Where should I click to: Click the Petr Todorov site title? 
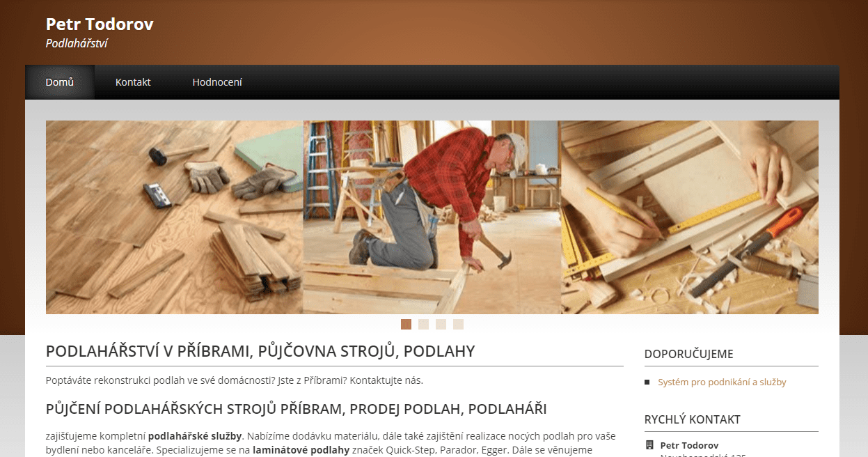click(100, 24)
